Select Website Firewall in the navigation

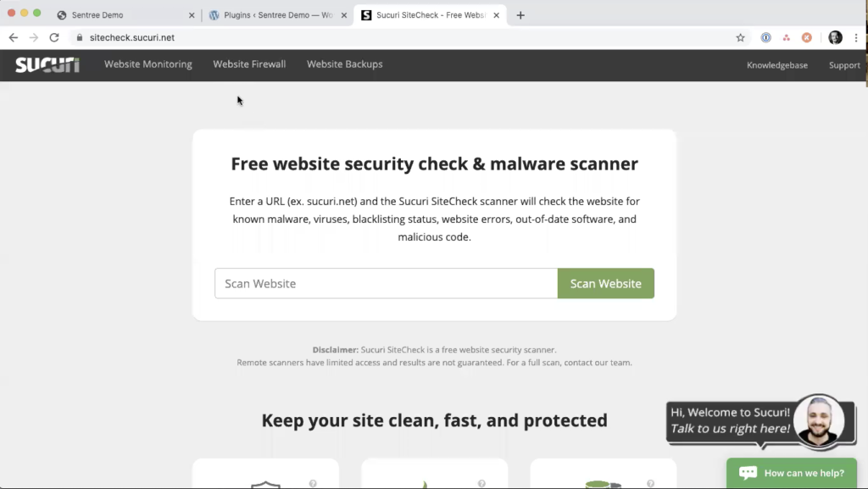pyautogui.click(x=249, y=64)
